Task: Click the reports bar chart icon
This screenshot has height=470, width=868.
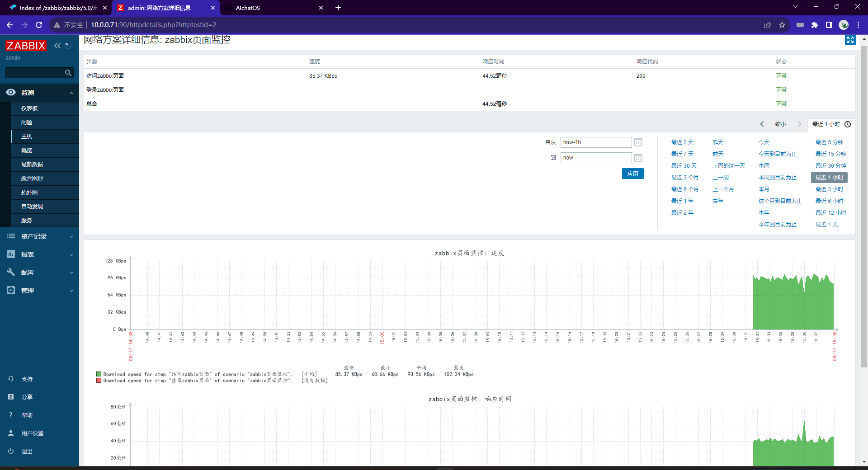Action: (x=11, y=254)
